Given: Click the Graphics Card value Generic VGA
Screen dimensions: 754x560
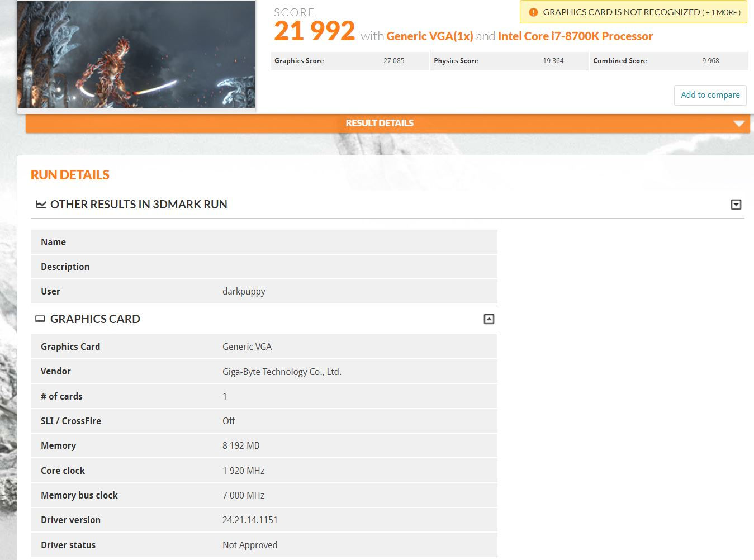Looking at the screenshot, I should click(x=247, y=347).
